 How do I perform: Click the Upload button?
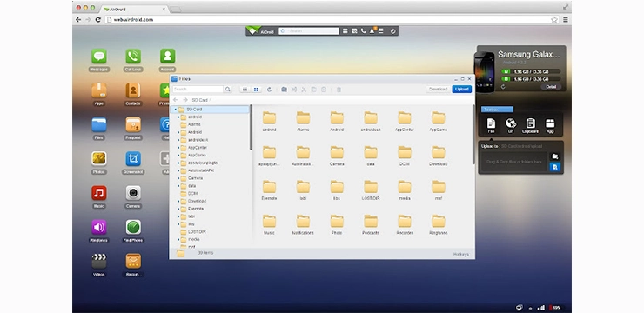(x=462, y=89)
